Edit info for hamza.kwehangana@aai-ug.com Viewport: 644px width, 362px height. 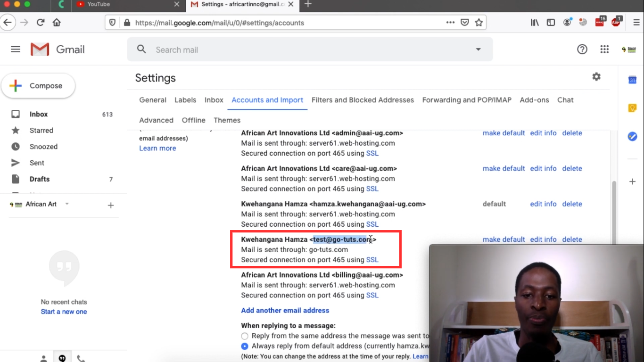(x=543, y=204)
